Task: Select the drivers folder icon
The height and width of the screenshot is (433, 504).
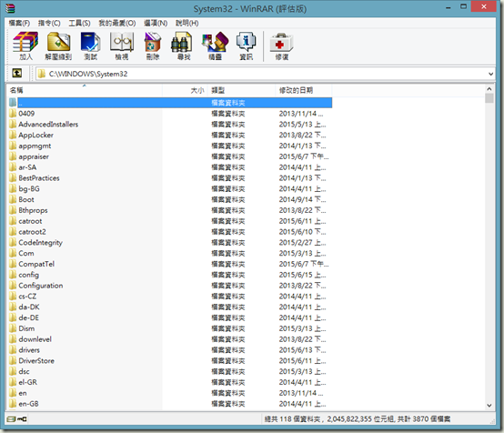Action: click(13, 349)
